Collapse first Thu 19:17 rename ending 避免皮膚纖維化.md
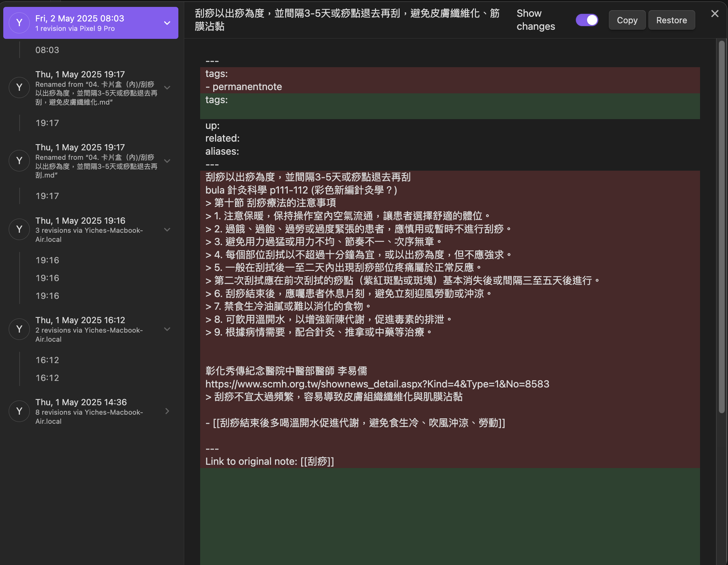 tap(167, 88)
